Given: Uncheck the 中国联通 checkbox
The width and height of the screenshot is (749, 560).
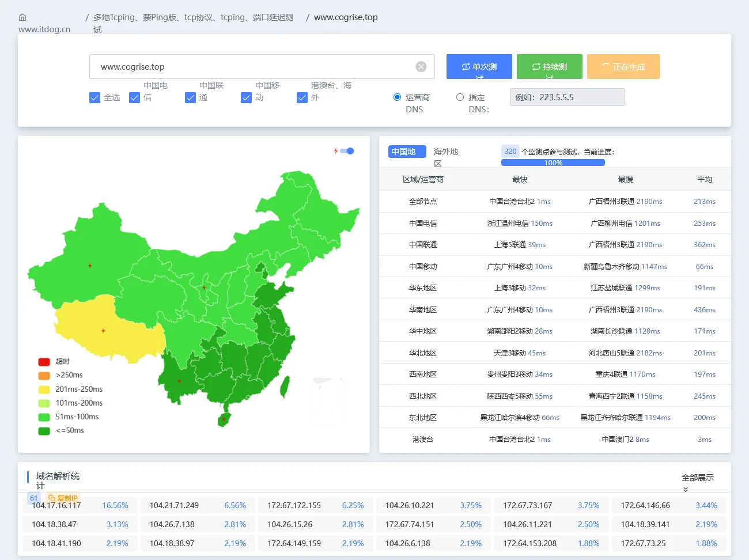Looking at the screenshot, I should (190, 97).
